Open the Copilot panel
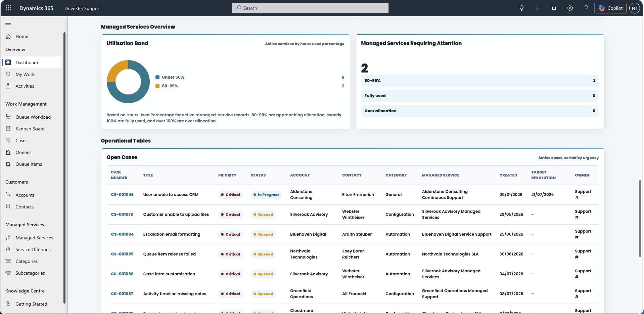 [610, 8]
